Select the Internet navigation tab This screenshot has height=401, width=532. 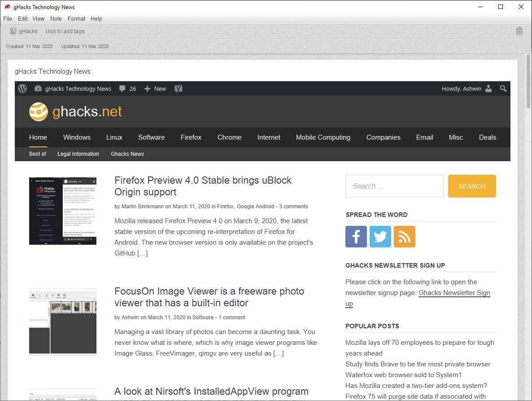pos(269,137)
